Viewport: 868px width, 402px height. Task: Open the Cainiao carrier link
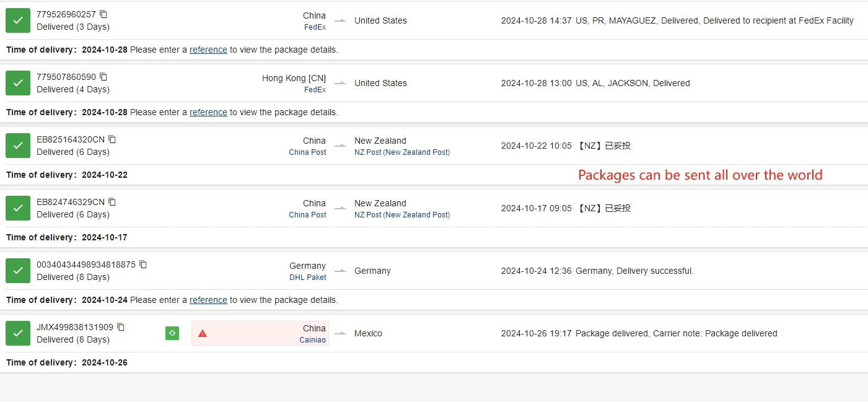tap(313, 340)
